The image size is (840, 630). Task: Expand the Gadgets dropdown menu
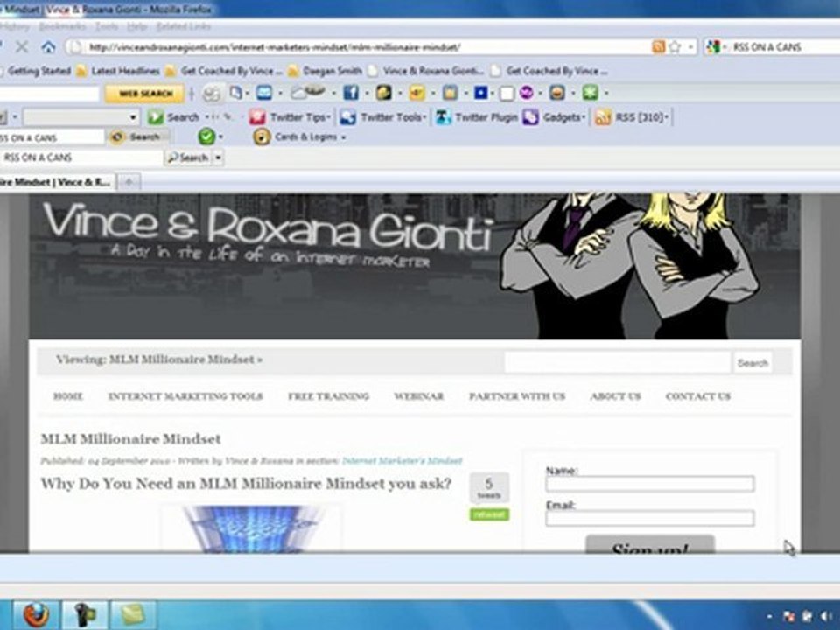[x=584, y=117]
